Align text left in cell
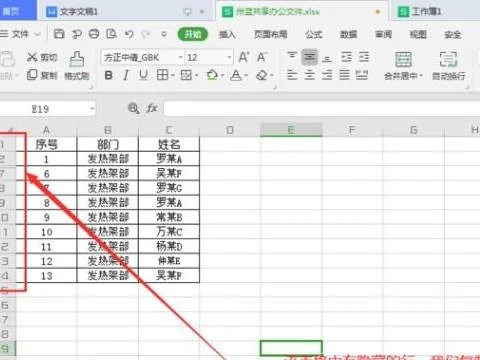Image resolution: width=480 pixels, height=360 pixels. tap(292, 75)
